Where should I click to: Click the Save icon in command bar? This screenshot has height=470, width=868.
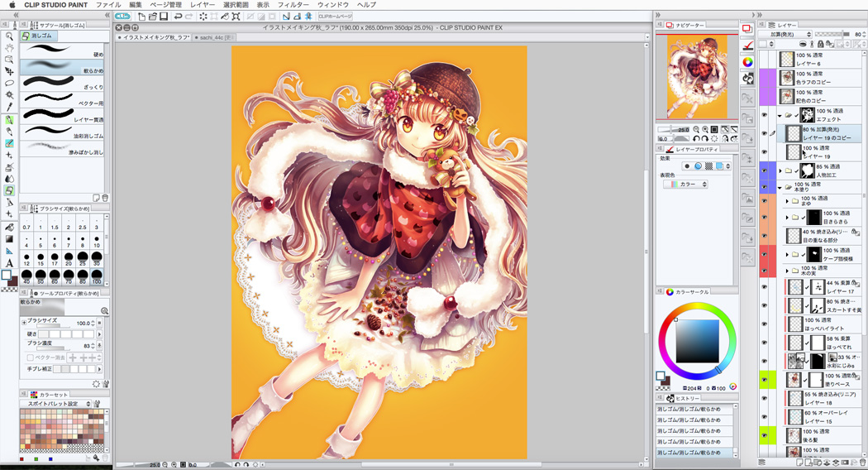click(164, 17)
